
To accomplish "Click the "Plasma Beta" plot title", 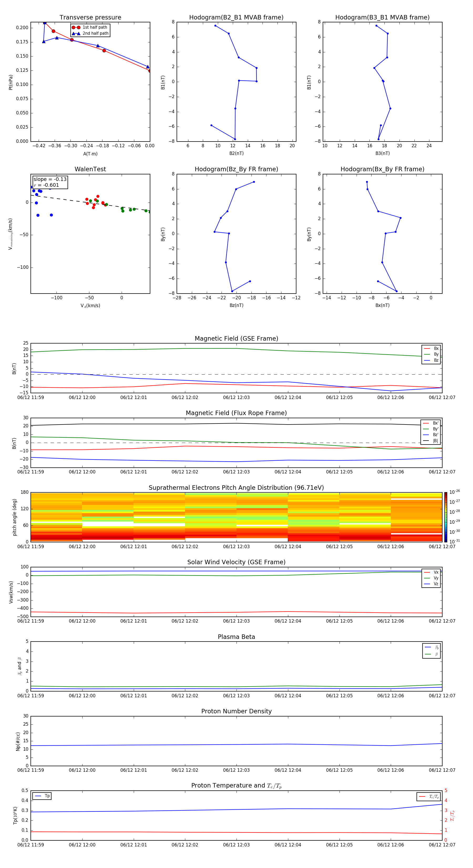I will pyautogui.click(x=236, y=637).
